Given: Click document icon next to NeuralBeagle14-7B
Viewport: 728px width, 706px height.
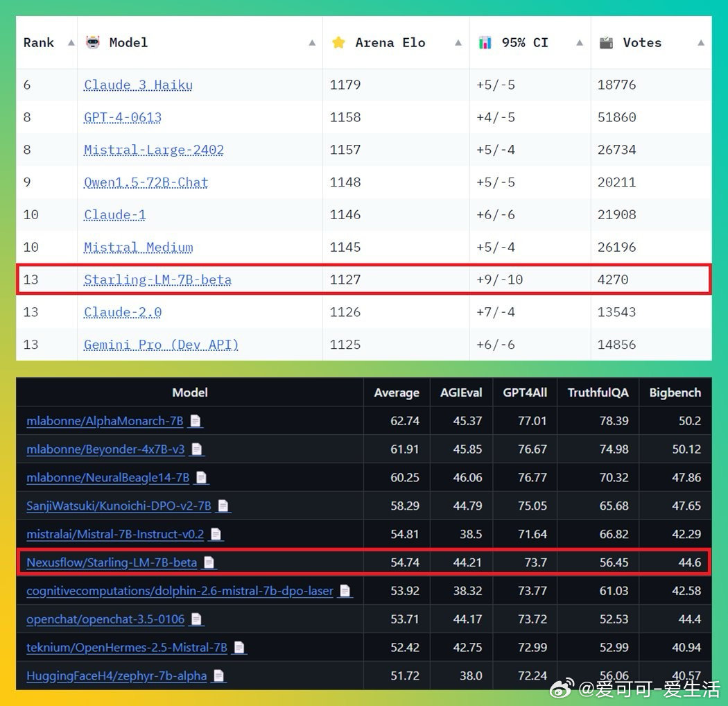Looking at the screenshot, I should pos(202,477).
